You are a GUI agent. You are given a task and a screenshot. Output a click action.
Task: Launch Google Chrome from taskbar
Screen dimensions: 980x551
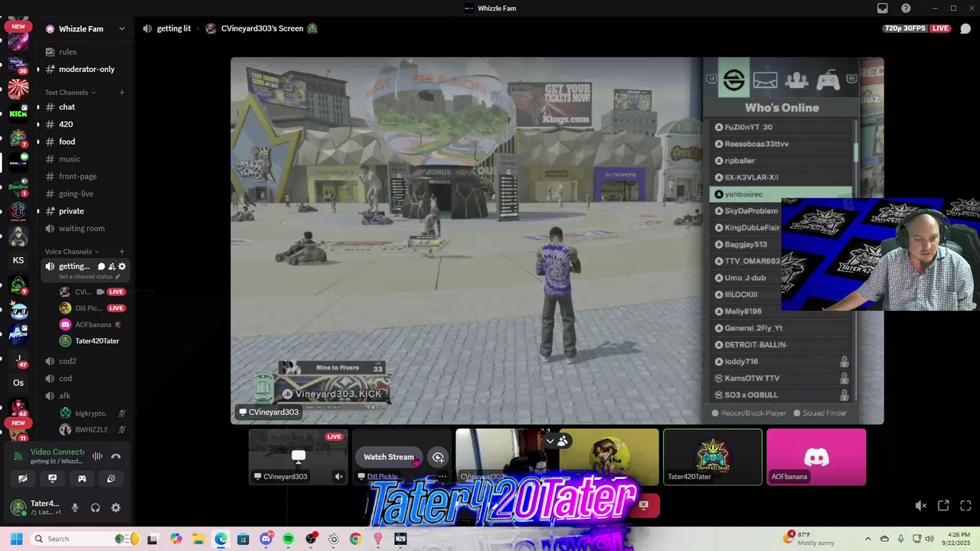point(355,539)
